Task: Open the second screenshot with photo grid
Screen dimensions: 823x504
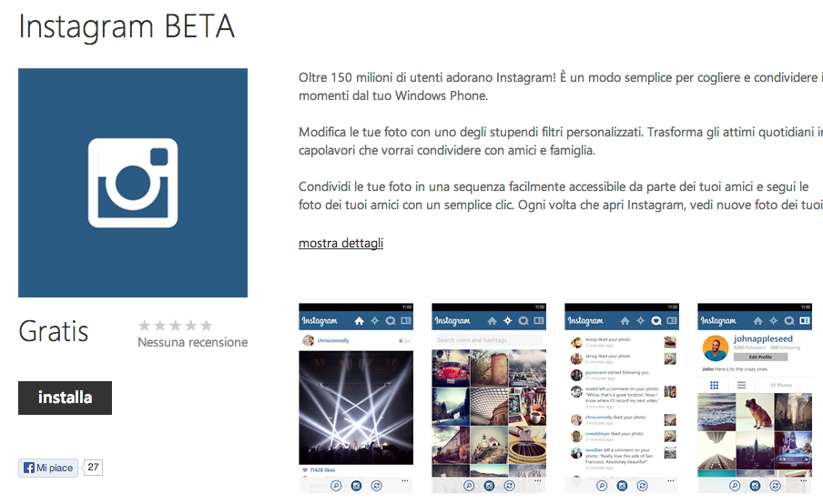Action: tap(489, 398)
